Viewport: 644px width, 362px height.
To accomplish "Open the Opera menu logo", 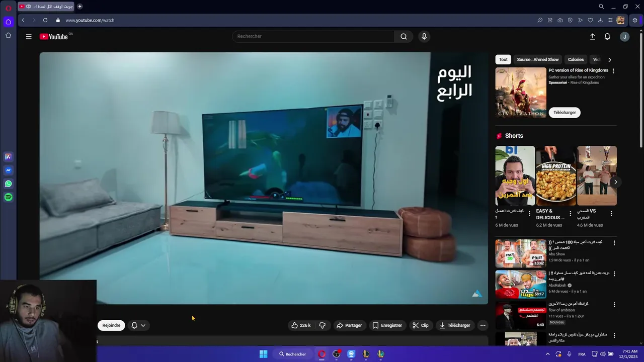I will 8,9.
